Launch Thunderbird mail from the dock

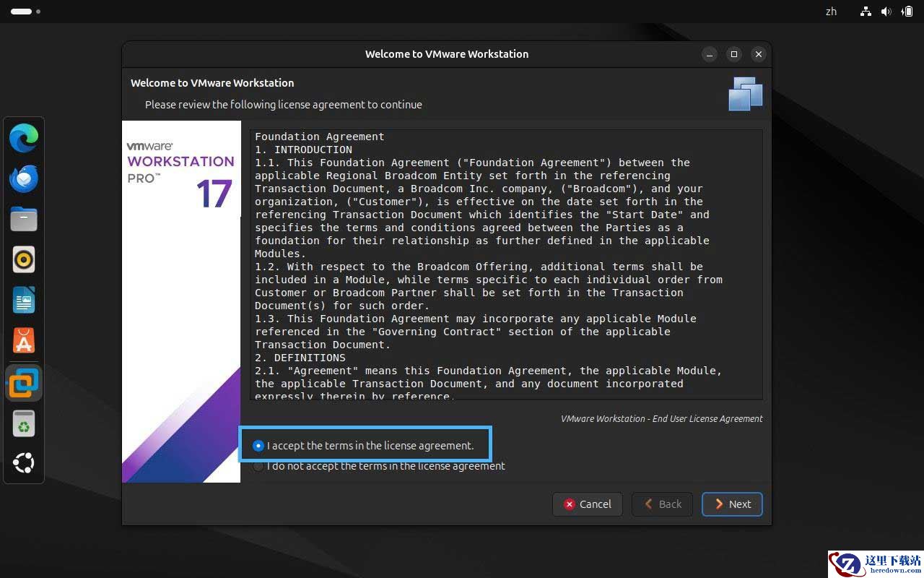(x=24, y=178)
